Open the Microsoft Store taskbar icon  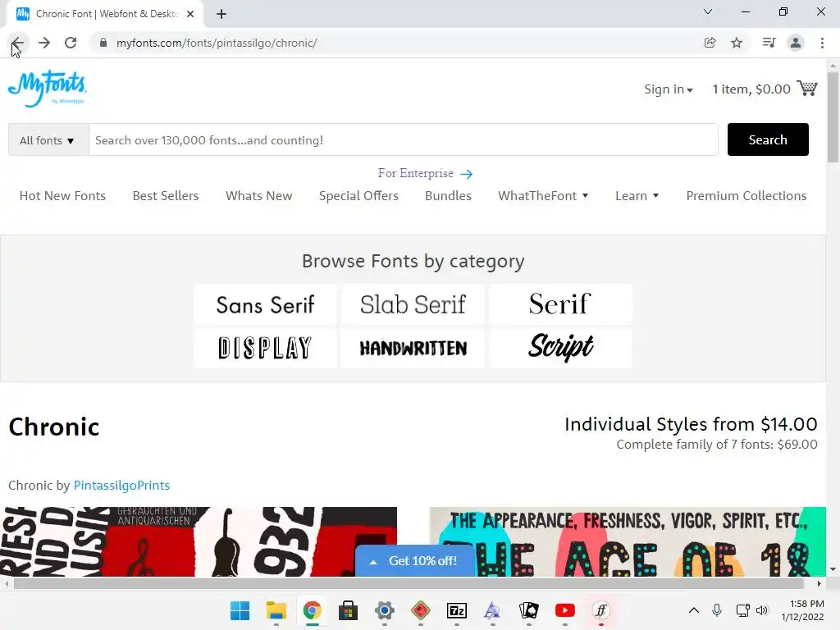(x=348, y=610)
